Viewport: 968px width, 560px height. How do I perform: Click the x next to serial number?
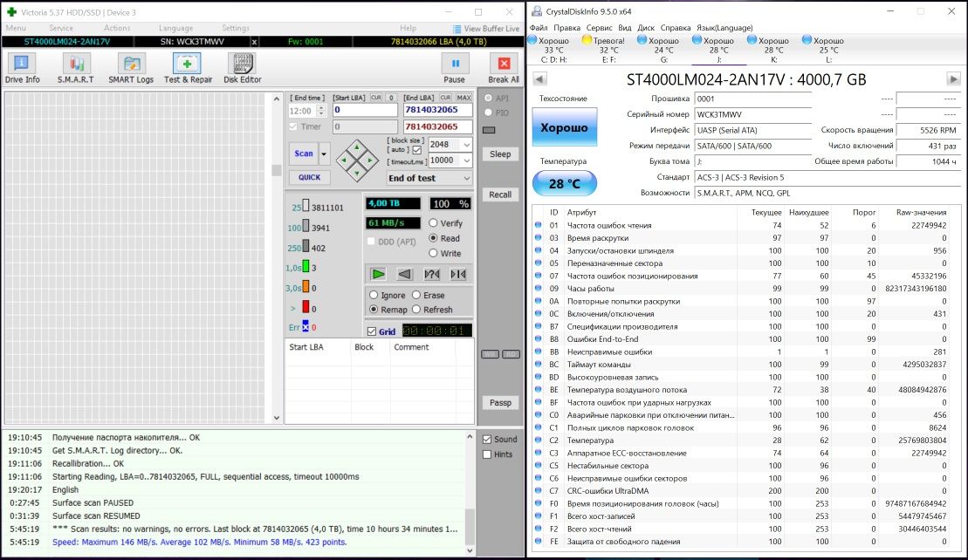254,42
